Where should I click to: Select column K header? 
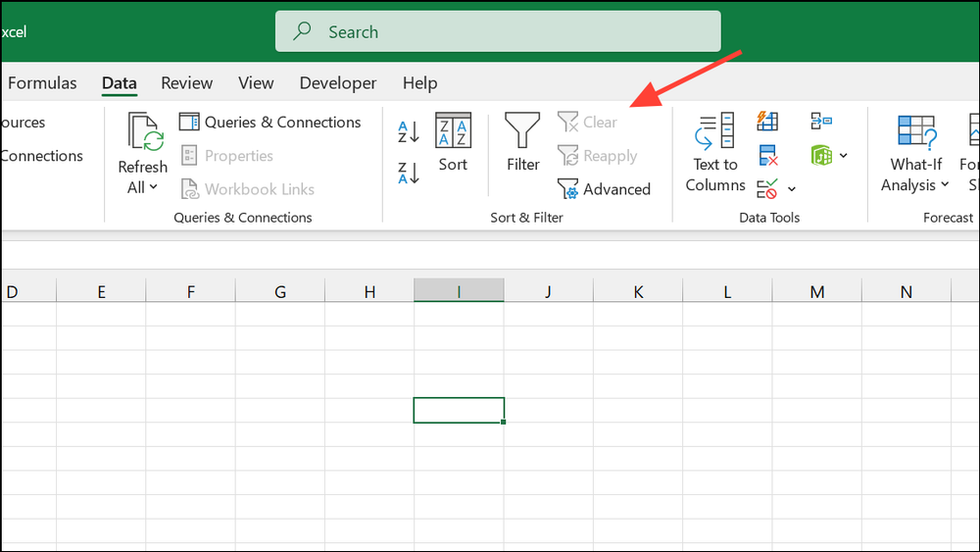point(638,291)
